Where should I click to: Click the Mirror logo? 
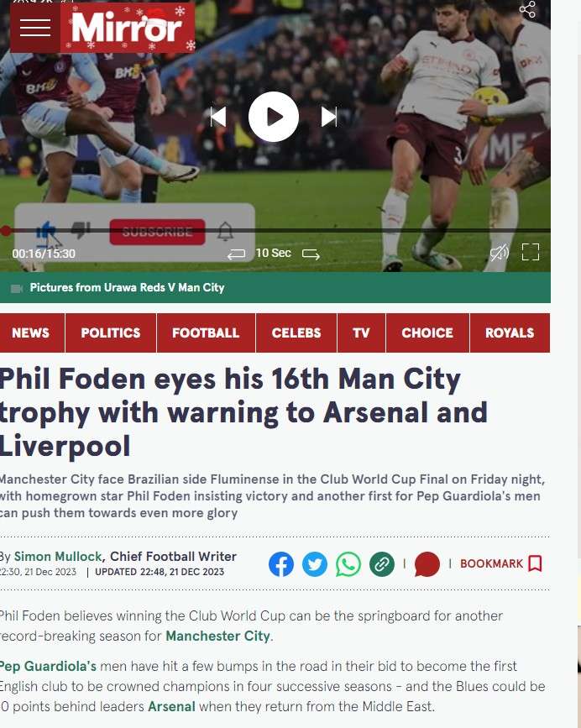(x=128, y=28)
